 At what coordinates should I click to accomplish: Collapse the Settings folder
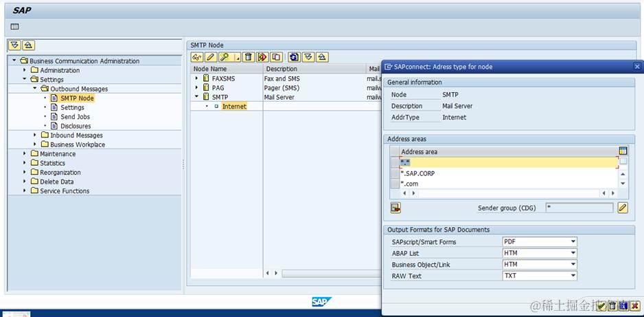point(25,79)
